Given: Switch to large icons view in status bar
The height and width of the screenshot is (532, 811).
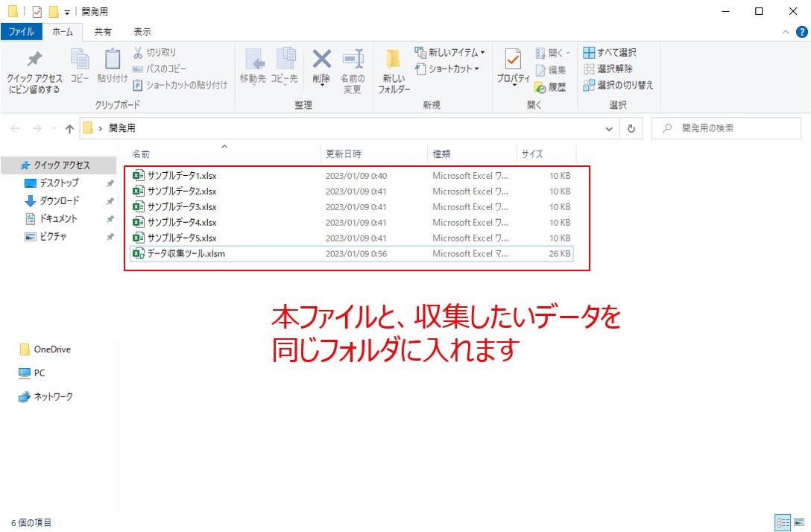Looking at the screenshot, I should (799, 522).
